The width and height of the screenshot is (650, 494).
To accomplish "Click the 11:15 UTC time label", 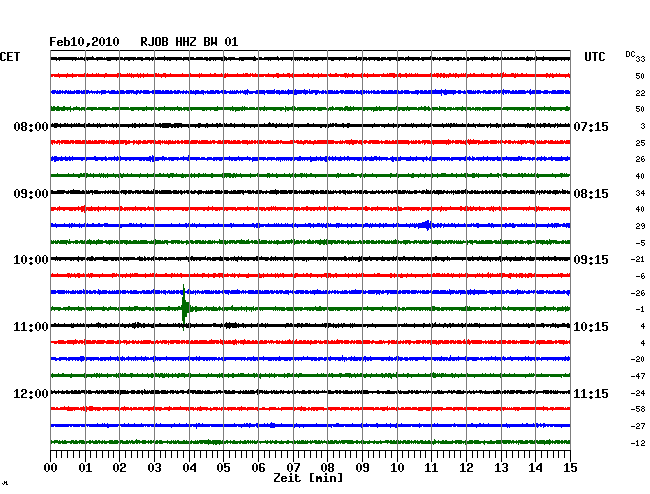I will (591, 393).
